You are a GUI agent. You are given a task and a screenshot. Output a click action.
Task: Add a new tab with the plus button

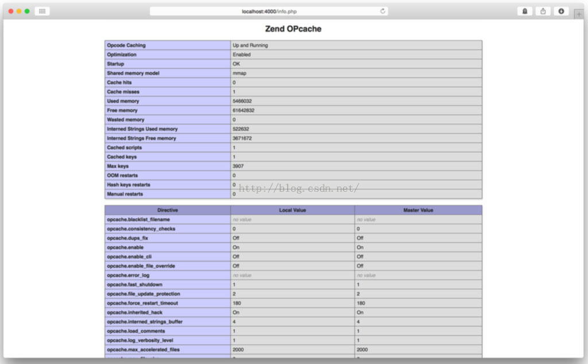pos(579,14)
